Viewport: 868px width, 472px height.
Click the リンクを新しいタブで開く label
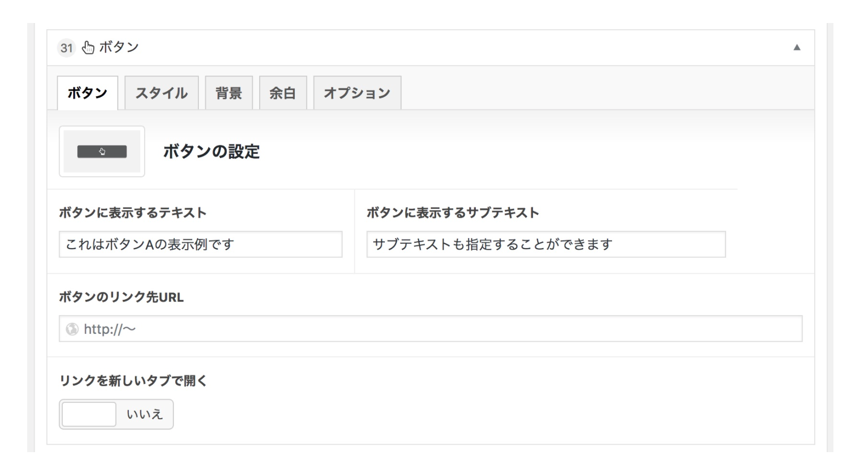tap(133, 381)
